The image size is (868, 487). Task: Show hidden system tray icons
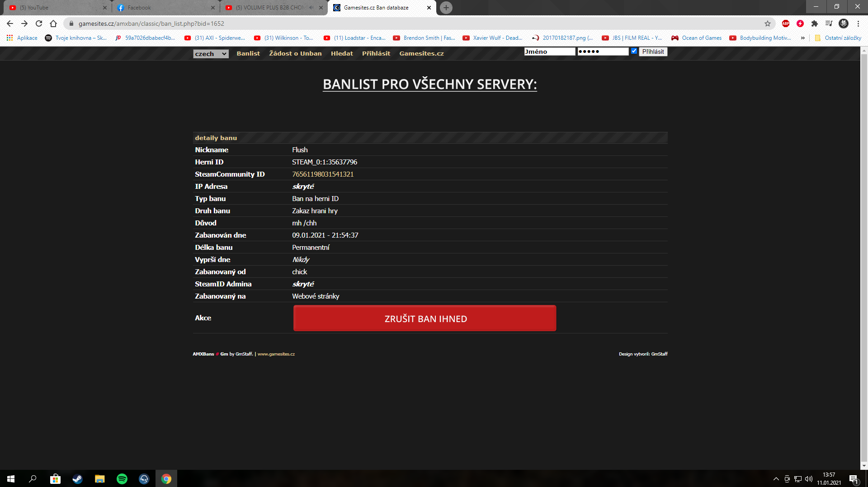[x=776, y=479]
